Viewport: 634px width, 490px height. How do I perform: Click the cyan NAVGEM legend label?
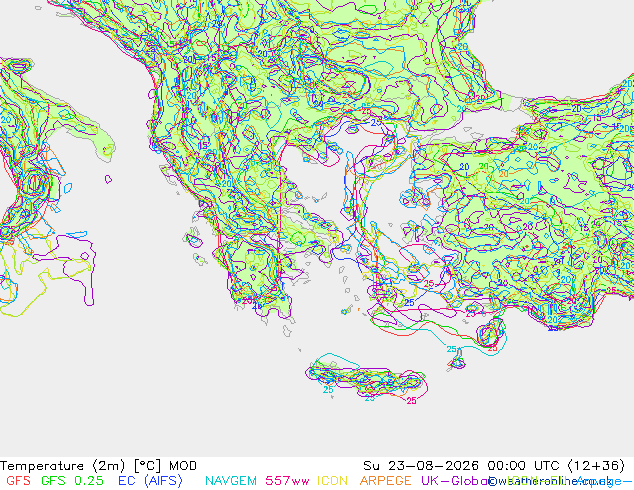click(x=231, y=481)
